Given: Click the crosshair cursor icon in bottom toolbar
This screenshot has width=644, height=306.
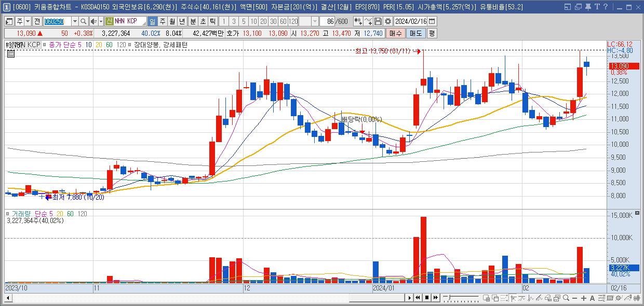Looking at the screenshot, I should pos(513,298).
